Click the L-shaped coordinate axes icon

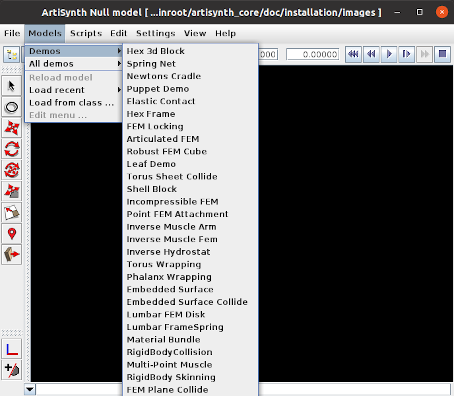12,349
